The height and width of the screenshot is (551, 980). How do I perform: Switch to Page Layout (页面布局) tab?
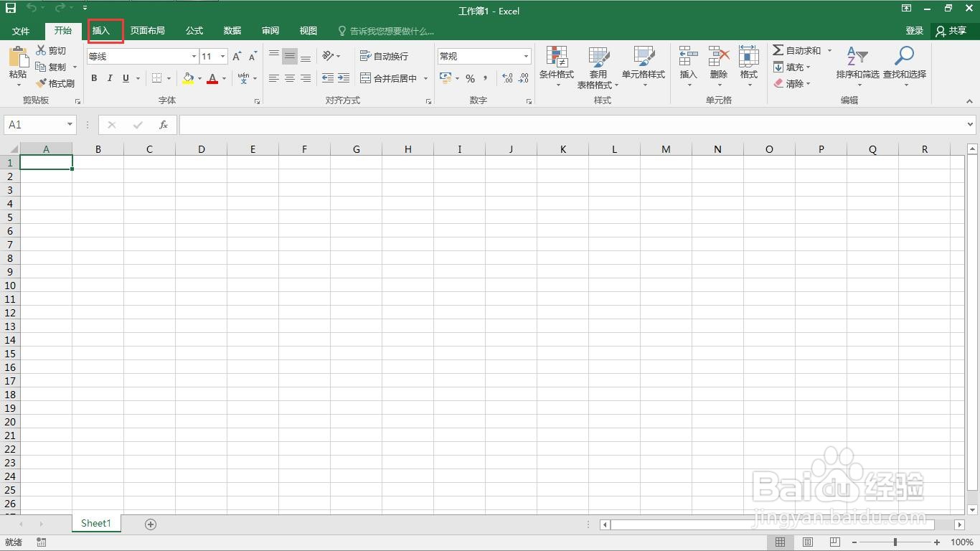pyautogui.click(x=147, y=31)
